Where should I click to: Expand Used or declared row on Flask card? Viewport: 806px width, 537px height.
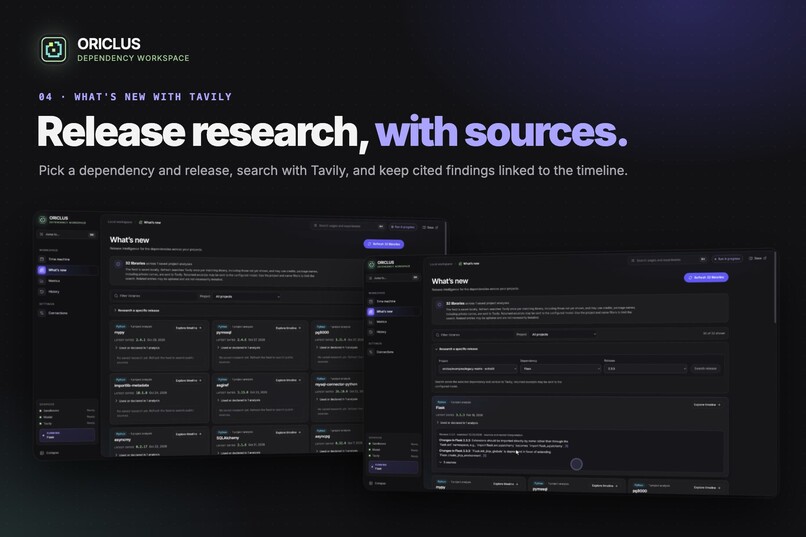tap(457, 423)
